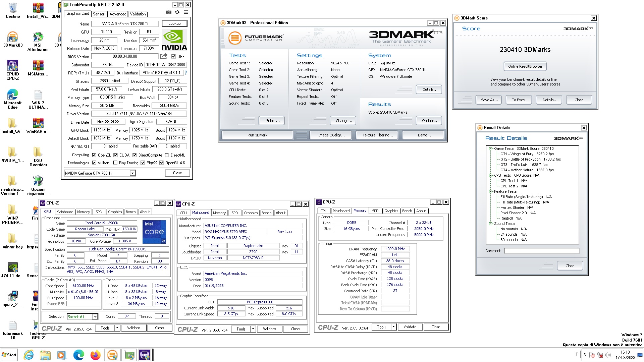Click the GT1 - Wings of Fury result row
The image size is (644, 362).
(527, 154)
